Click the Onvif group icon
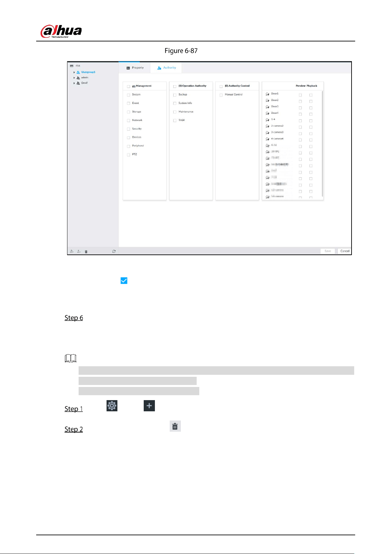 tap(78, 83)
